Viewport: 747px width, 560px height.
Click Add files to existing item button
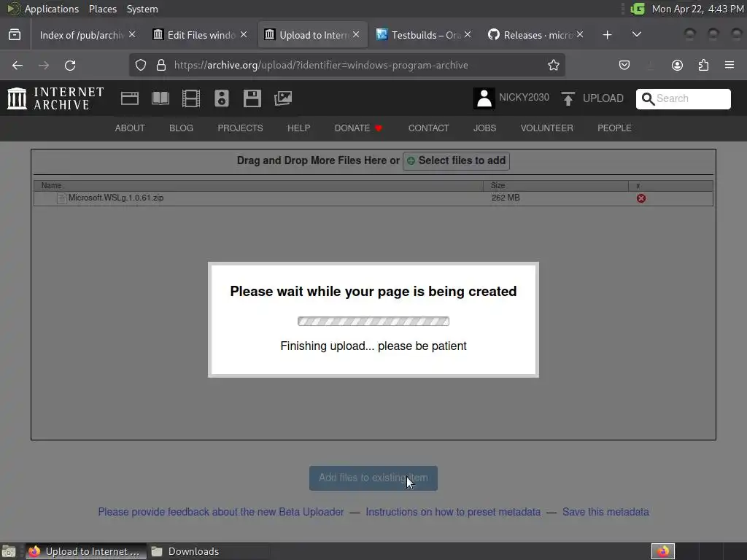373,478
